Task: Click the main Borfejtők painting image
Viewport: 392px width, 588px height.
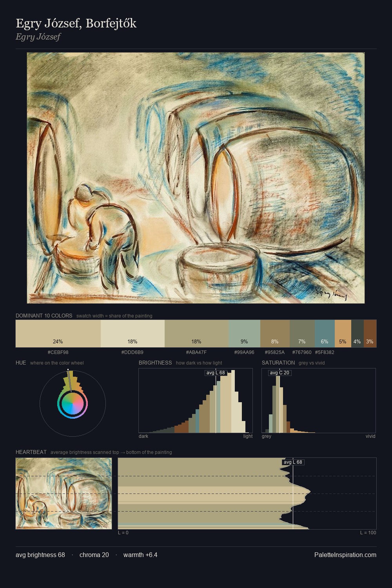Action: click(x=196, y=178)
